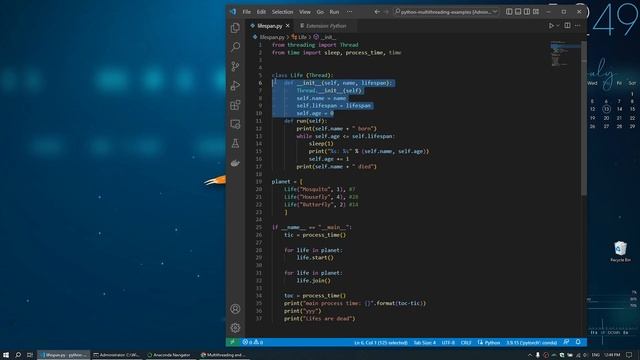Open the Testing flask view

tap(235, 143)
